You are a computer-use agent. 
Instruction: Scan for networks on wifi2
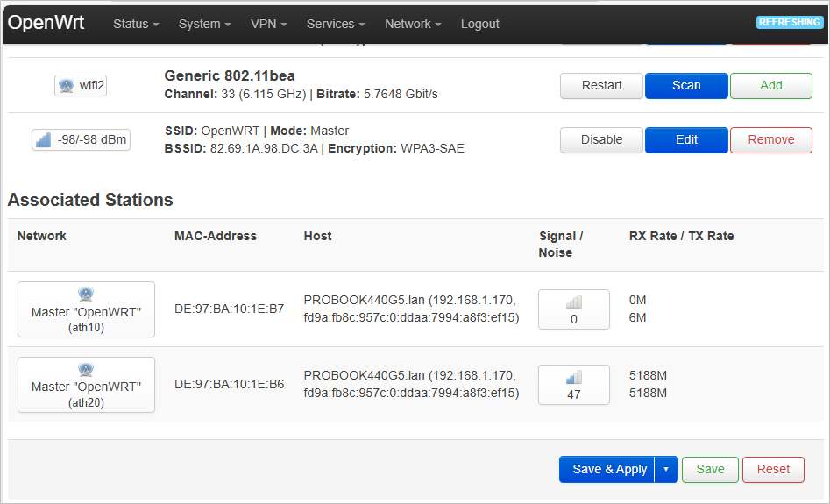686,86
